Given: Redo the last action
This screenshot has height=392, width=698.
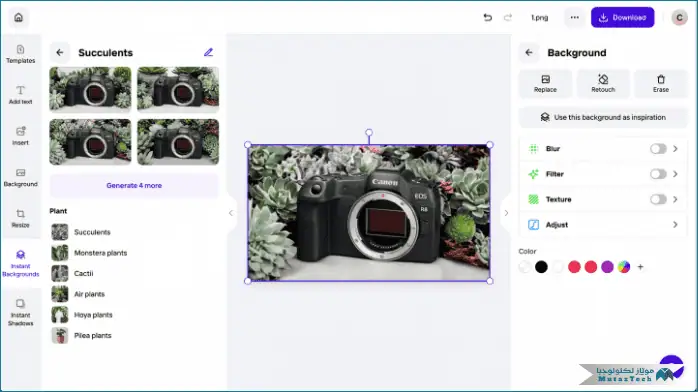Looking at the screenshot, I should tap(508, 18).
